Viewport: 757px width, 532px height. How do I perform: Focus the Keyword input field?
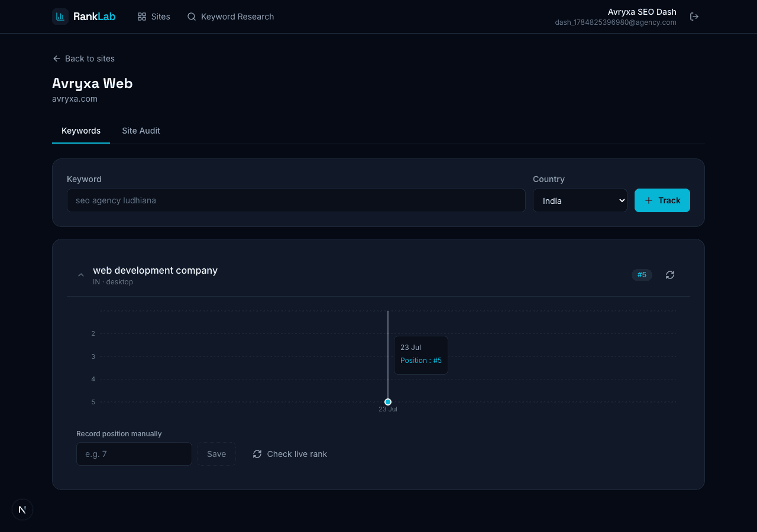tap(296, 200)
